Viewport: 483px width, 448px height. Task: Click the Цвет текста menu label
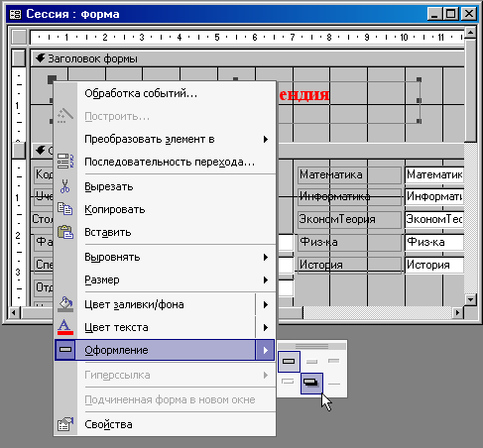(x=116, y=327)
